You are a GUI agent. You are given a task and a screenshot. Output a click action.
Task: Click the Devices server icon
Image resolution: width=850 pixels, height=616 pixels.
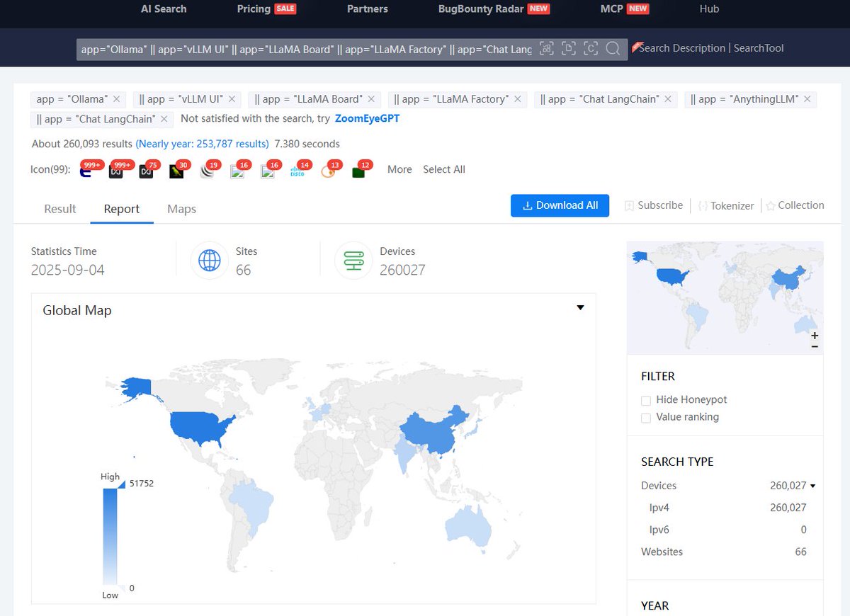tap(353, 261)
